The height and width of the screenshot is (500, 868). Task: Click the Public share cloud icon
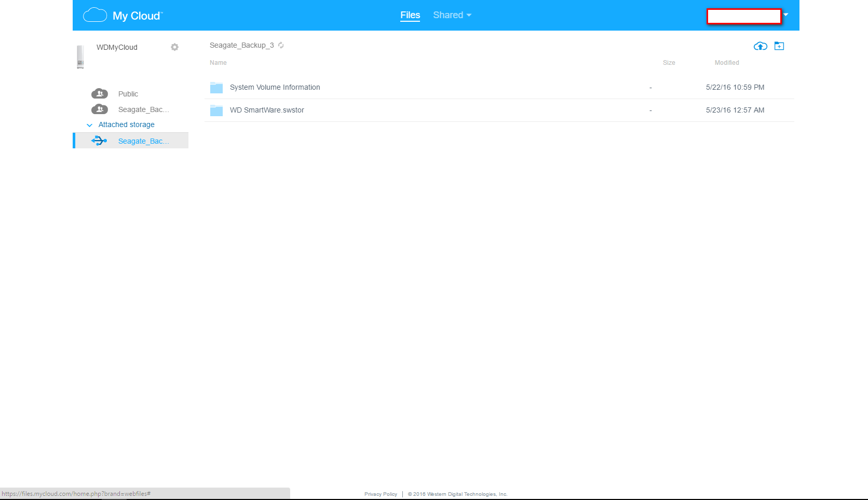100,93
